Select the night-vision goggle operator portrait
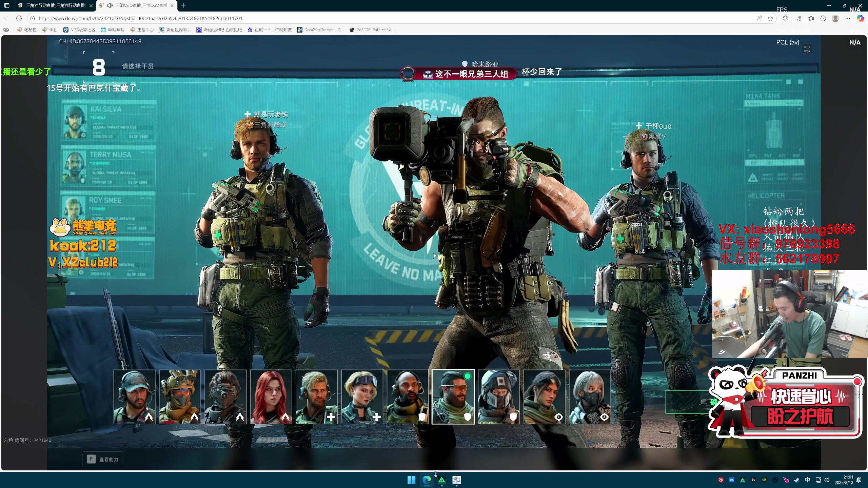 [x=225, y=397]
